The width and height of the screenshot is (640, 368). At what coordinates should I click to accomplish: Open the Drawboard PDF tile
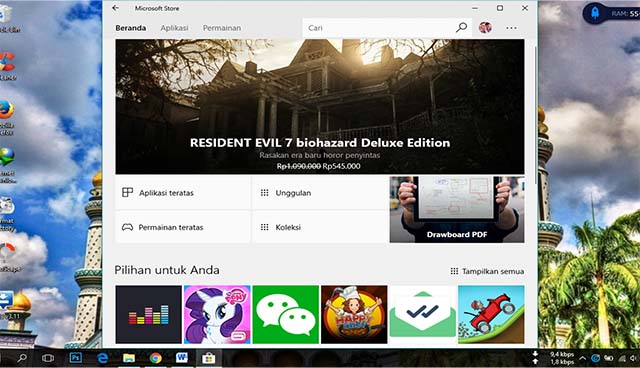tap(457, 210)
